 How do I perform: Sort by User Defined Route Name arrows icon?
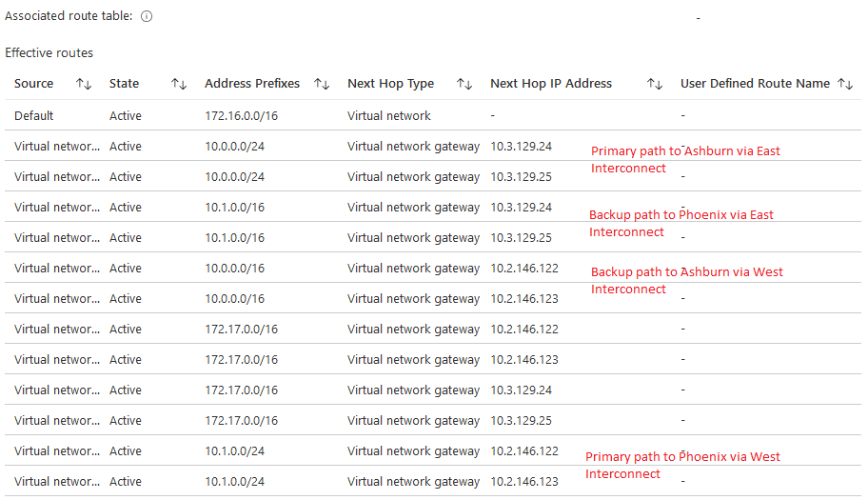click(x=845, y=84)
